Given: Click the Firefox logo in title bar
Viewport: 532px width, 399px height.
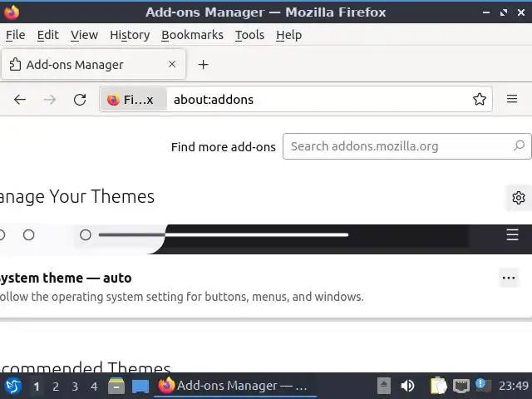Looking at the screenshot, I should coord(12,12).
